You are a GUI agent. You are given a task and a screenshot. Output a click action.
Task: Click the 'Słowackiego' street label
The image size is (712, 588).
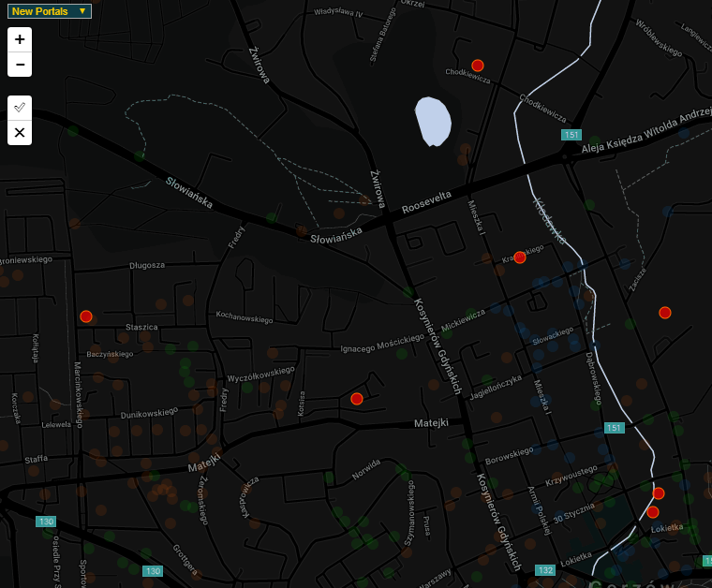tap(553, 336)
